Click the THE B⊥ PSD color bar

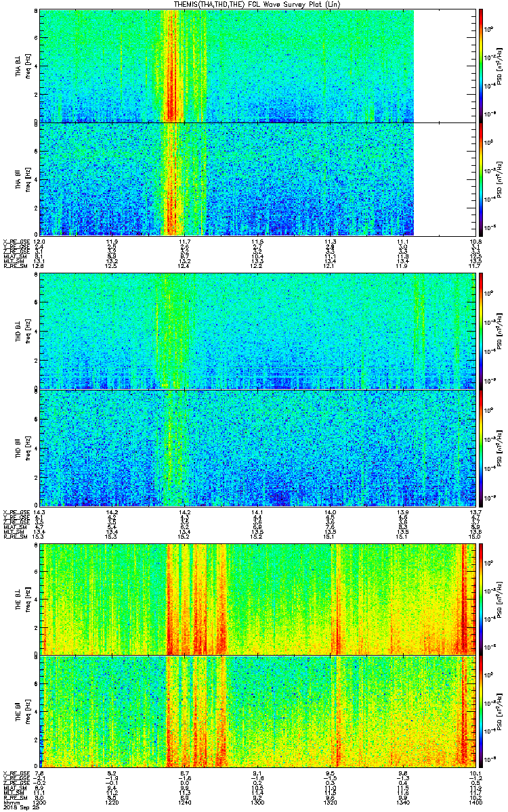point(482,599)
